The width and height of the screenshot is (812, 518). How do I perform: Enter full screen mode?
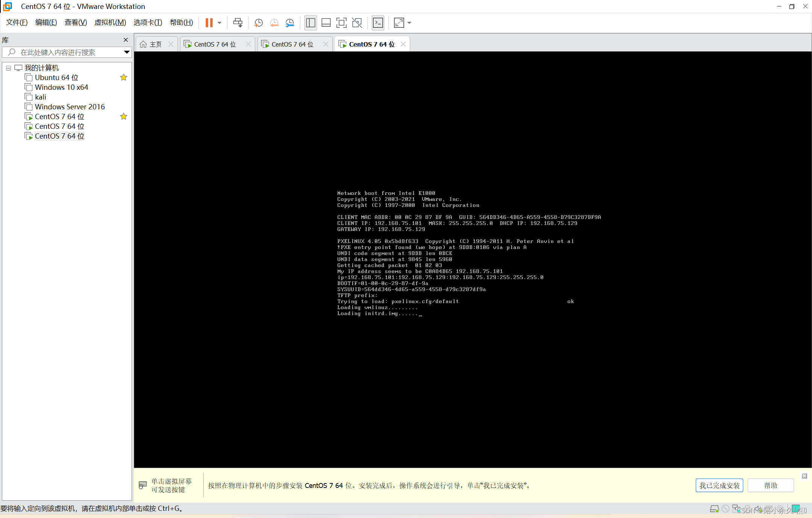[x=341, y=23]
